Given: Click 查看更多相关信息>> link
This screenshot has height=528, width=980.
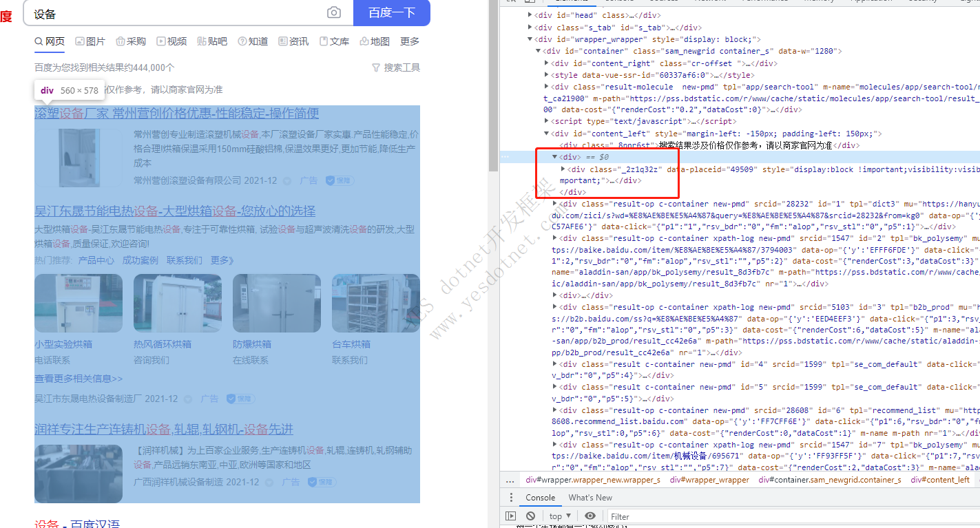Looking at the screenshot, I should tap(79, 379).
